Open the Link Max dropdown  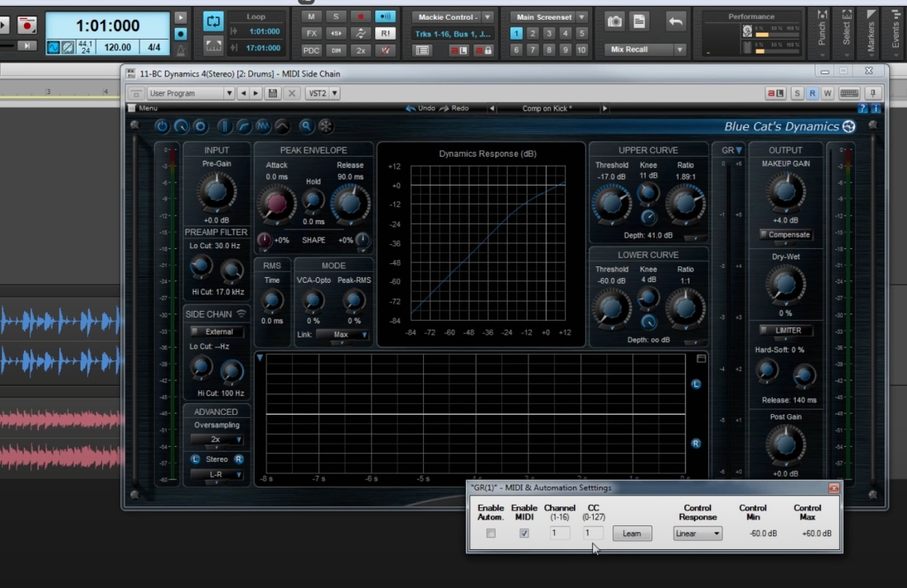coord(342,335)
